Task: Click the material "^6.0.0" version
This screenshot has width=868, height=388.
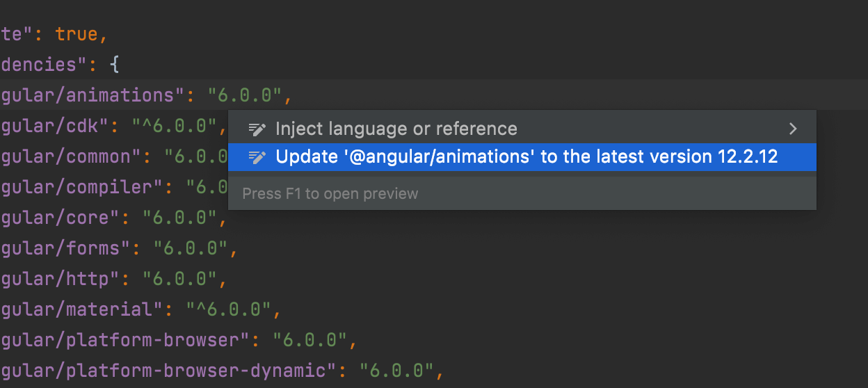Action: (x=228, y=309)
